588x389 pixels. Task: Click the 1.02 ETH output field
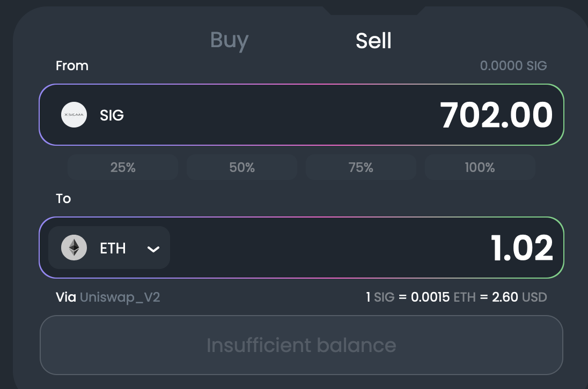(521, 249)
